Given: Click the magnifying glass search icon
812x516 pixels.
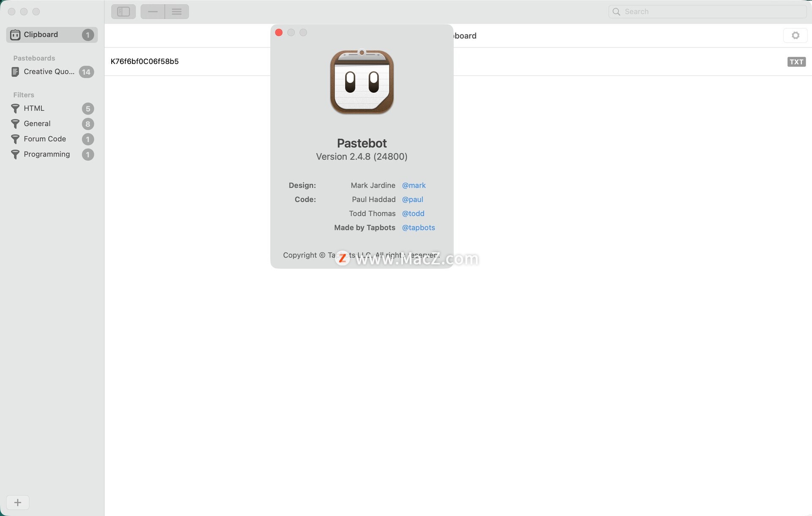Looking at the screenshot, I should 616,12.
